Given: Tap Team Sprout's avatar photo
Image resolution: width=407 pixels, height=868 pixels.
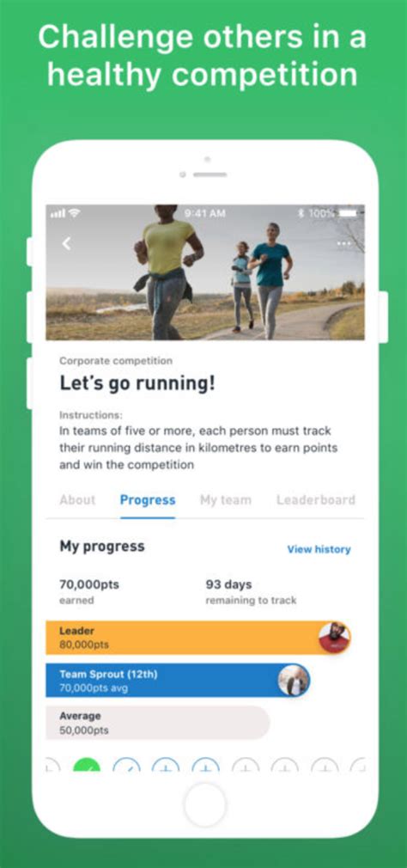Looking at the screenshot, I should pos(294,681).
